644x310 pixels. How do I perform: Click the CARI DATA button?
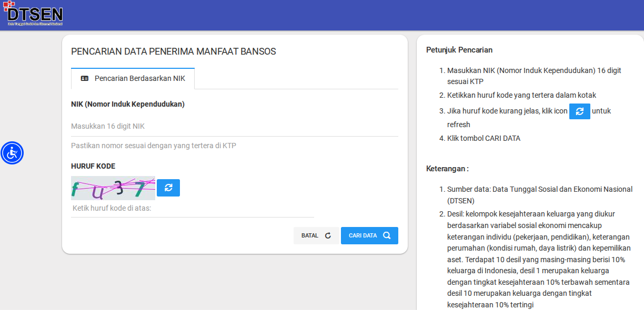(369, 235)
